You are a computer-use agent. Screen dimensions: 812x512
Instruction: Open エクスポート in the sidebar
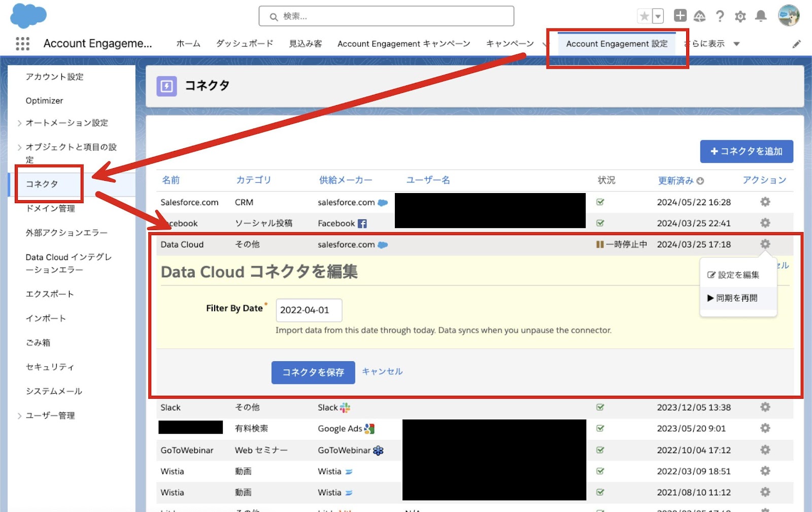coord(50,294)
